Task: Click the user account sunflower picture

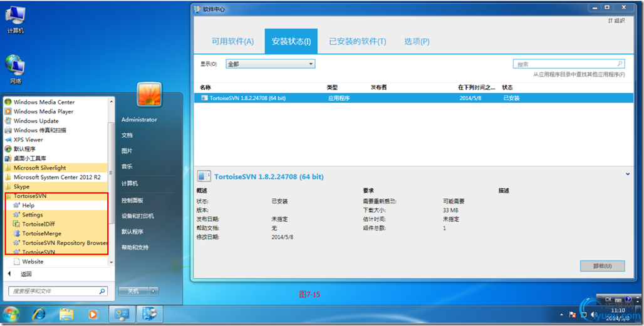Action: [150, 94]
